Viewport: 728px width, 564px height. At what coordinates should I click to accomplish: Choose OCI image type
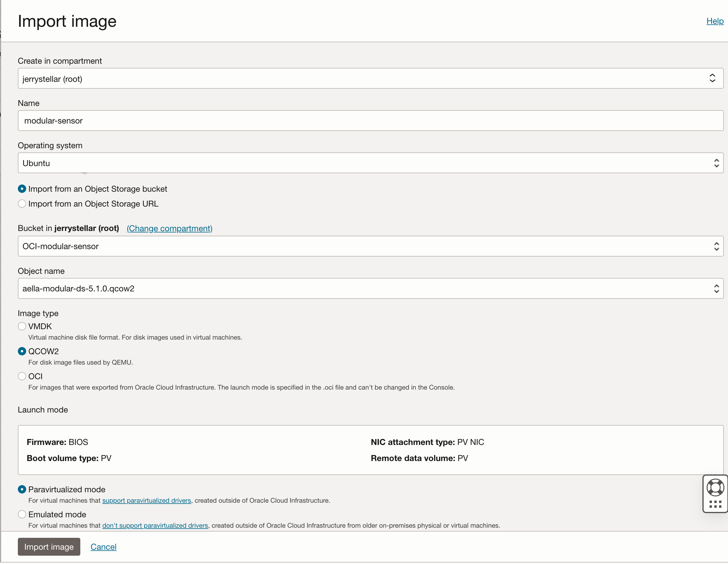click(22, 376)
